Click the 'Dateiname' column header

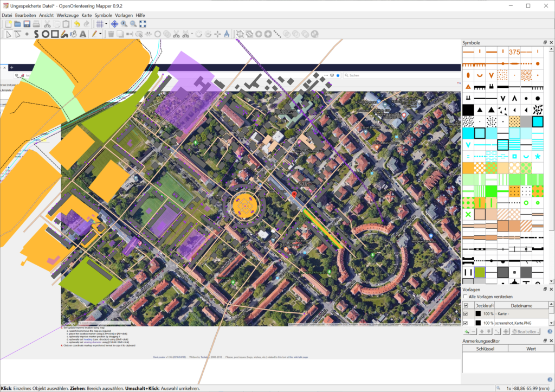coord(521,306)
